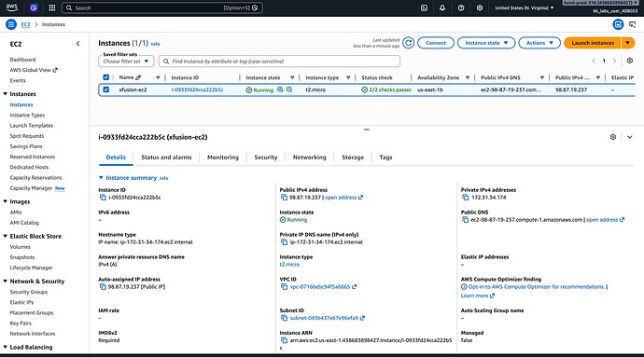This screenshot has width=644, height=357.
Task: Copy the Public IPv4 address
Action: point(284,198)
